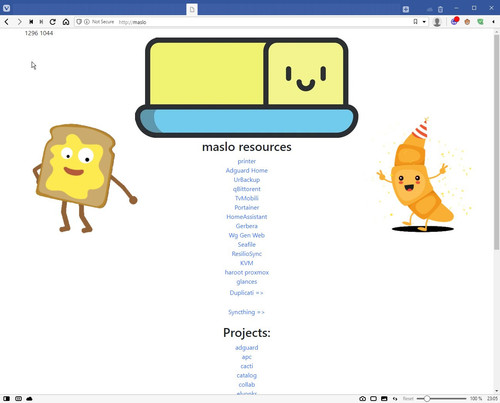Open the Seafile link
Image resolution: width=500 pixels, height=403 pixels.
[247, 245]
